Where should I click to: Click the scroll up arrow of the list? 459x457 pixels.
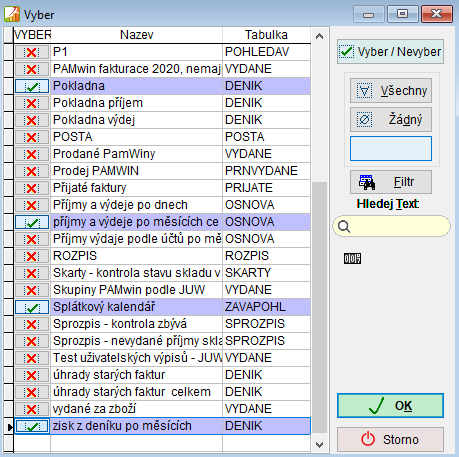(319, 36)
